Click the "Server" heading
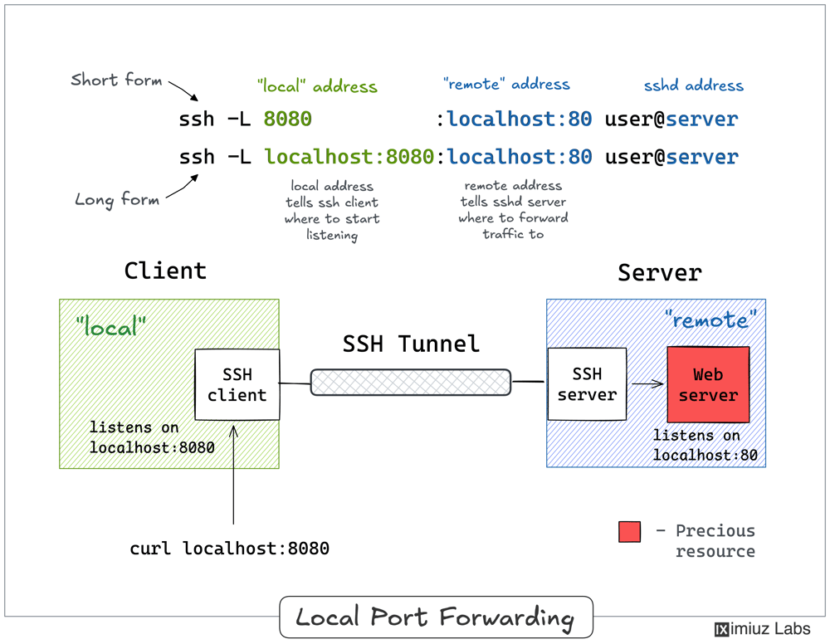Viewport: 830px width, 644px height. click(660, 272)
